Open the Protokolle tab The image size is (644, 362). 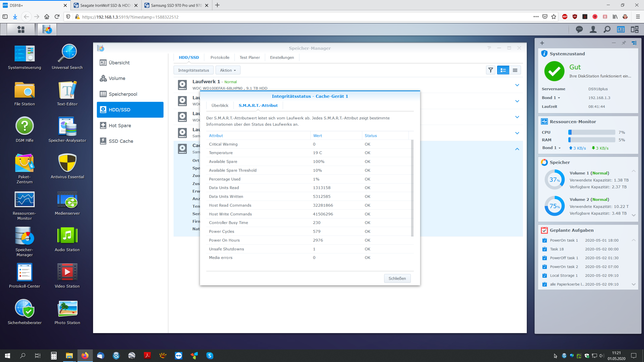click(220, 58)
